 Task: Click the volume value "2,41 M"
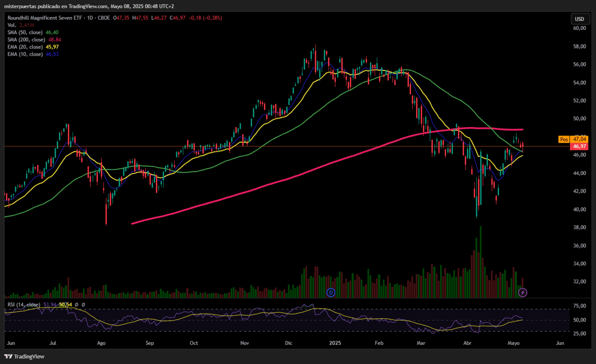27,25
